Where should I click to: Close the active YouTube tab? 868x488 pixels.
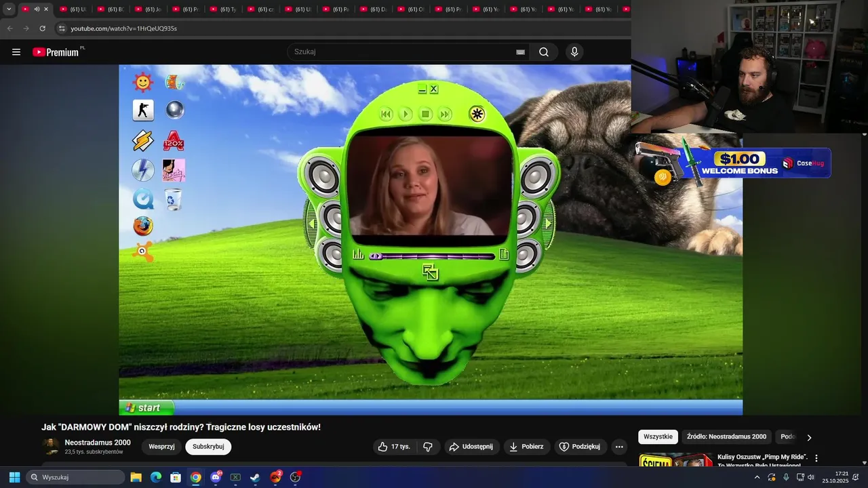coord(46,9)
